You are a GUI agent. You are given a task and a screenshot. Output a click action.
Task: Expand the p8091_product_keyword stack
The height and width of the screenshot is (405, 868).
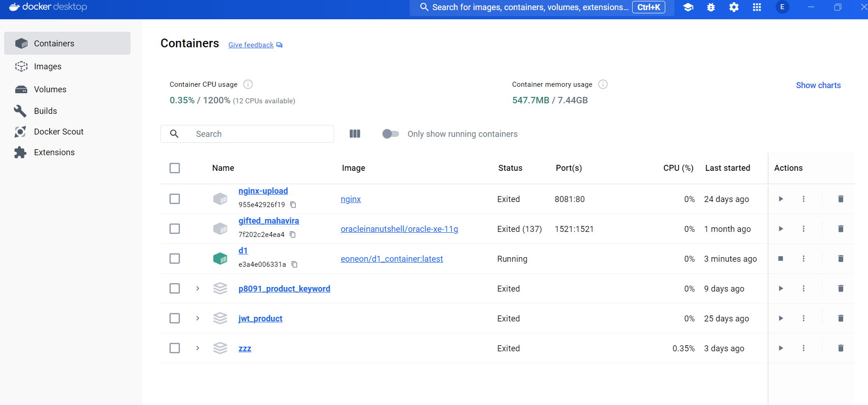pos(198,288)
